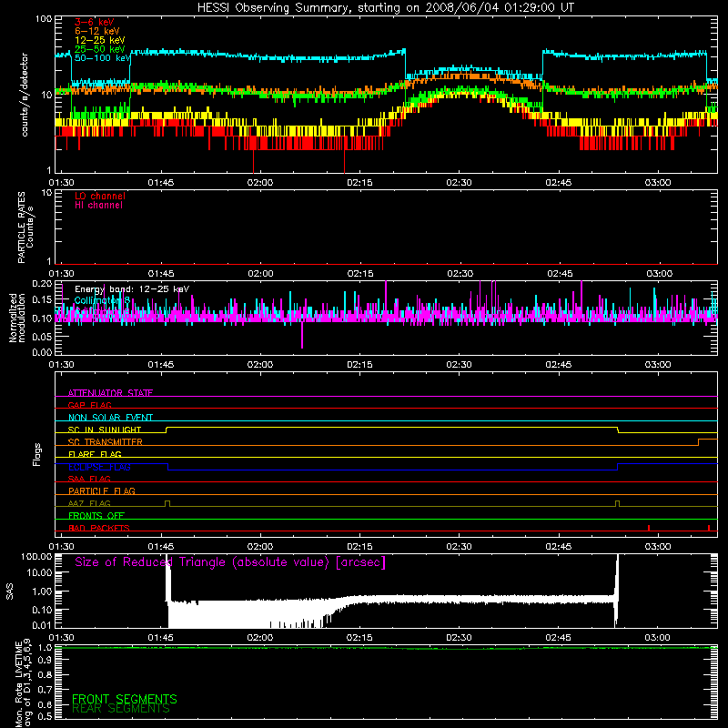Click the ECLIPSE FLAG label
This screenshot has height=728, width=728.
99,467
